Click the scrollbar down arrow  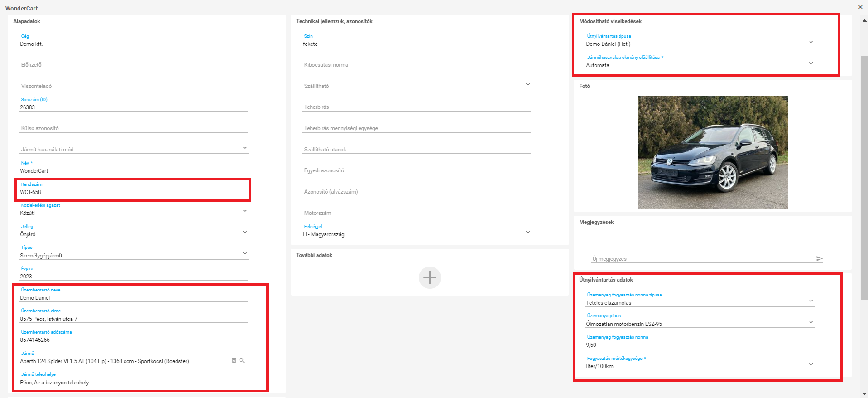click(864, 393)
